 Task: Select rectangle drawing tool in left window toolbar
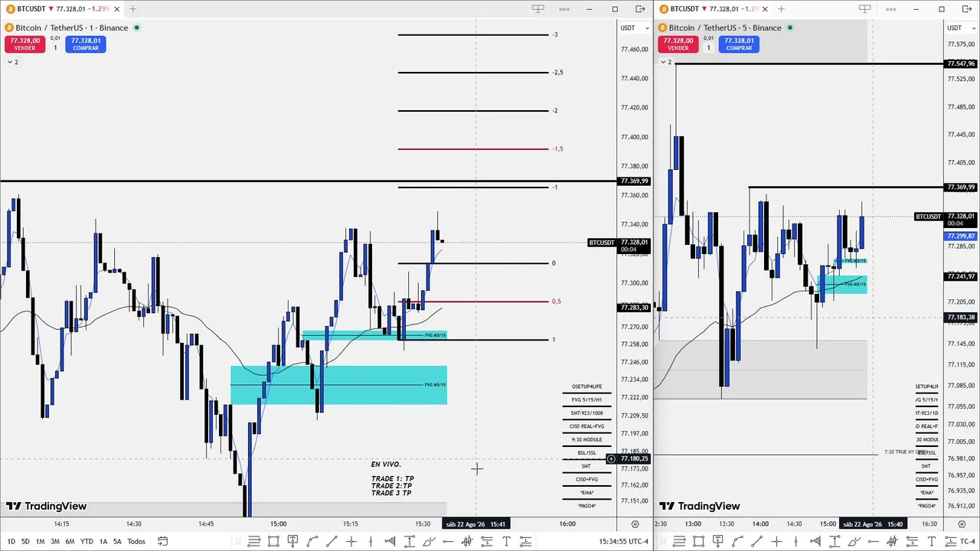[x=273, y=542]
